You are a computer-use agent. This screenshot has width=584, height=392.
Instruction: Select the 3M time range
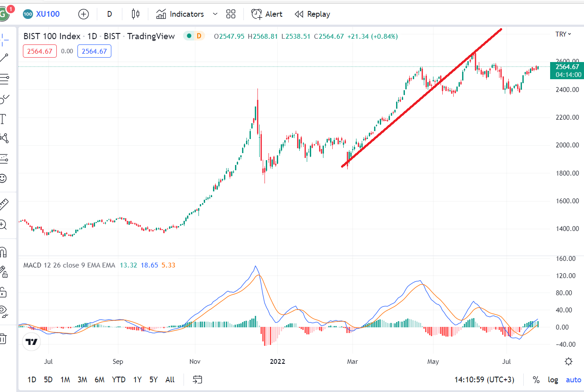point(82,380)
